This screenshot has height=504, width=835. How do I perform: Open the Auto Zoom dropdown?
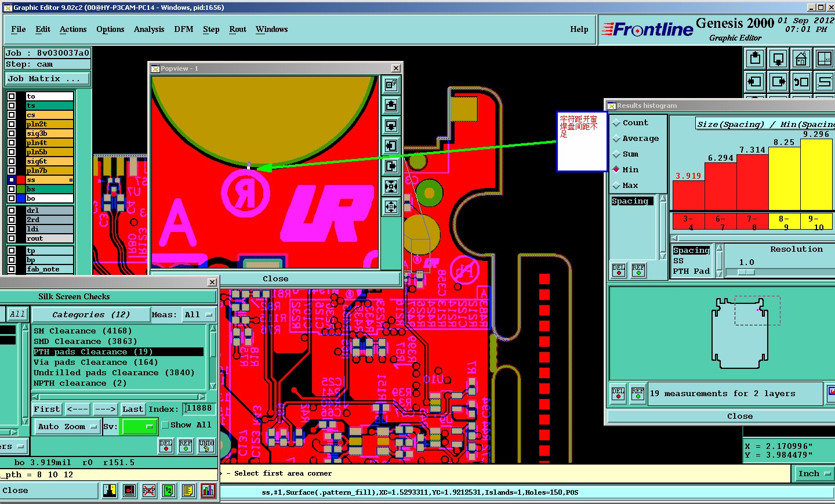click(67, 426)
